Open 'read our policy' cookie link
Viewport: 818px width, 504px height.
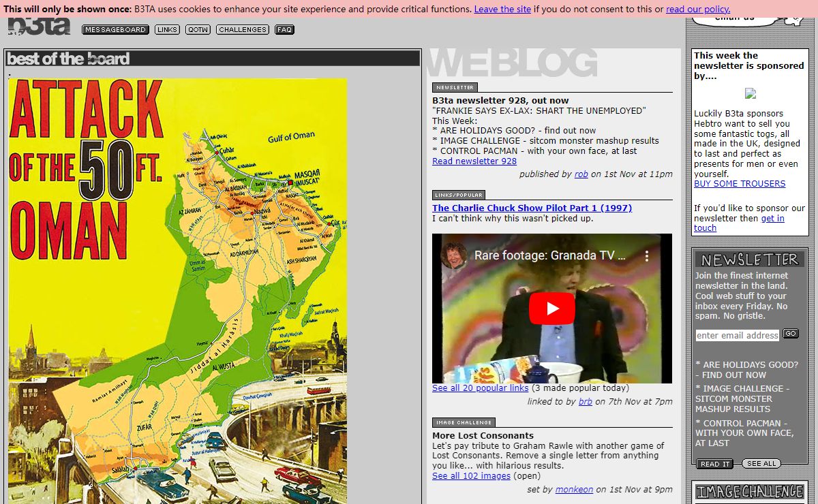(698, 9)
